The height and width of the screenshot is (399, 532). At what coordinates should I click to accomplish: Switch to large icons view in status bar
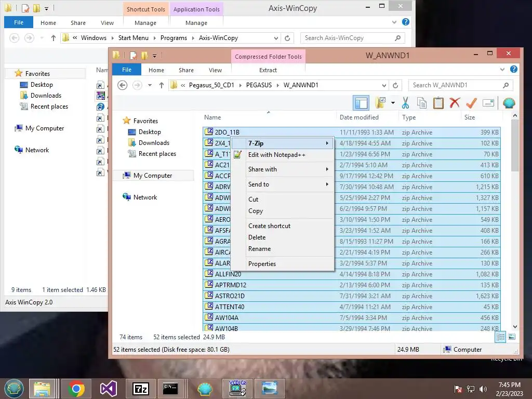[x=512, y=337]
